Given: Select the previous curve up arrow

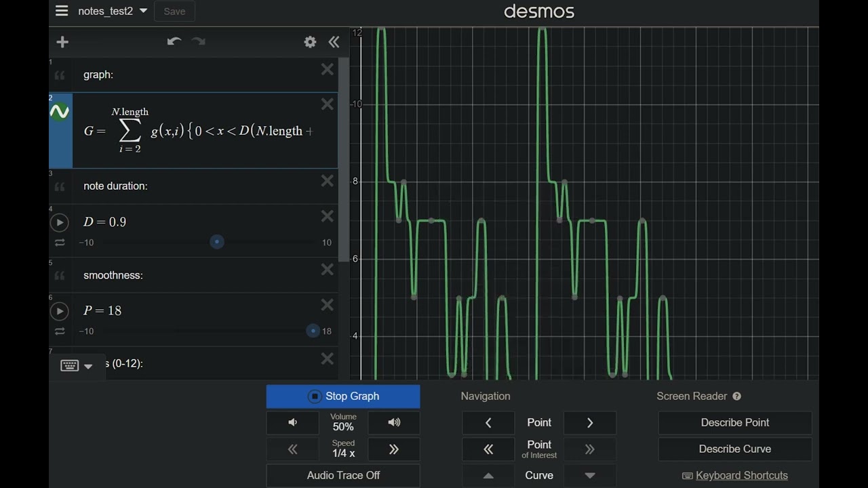Looking at the screenshot, I should pyautogui.click(x=488, y=475).
